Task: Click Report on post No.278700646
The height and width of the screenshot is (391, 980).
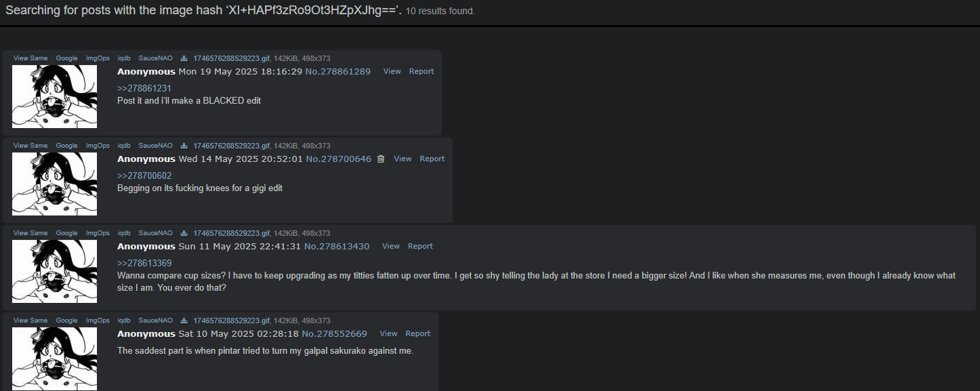Action: (432, 159)
